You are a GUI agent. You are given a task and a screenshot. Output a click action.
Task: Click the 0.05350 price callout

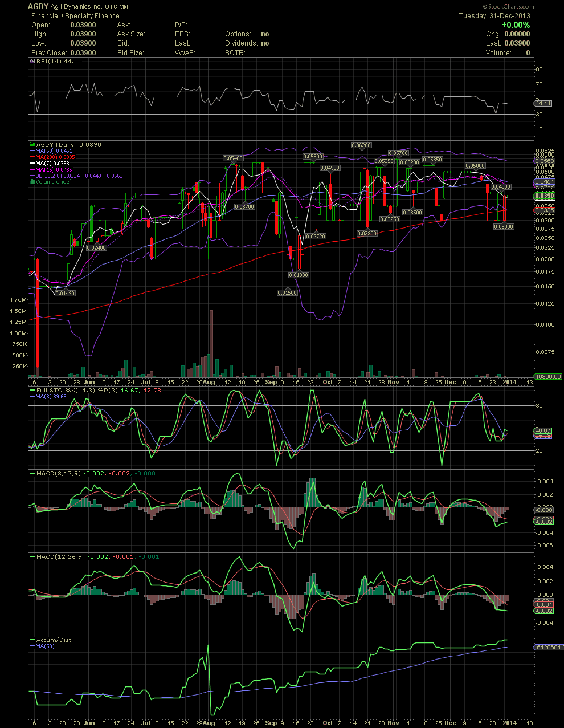(432, 160)
